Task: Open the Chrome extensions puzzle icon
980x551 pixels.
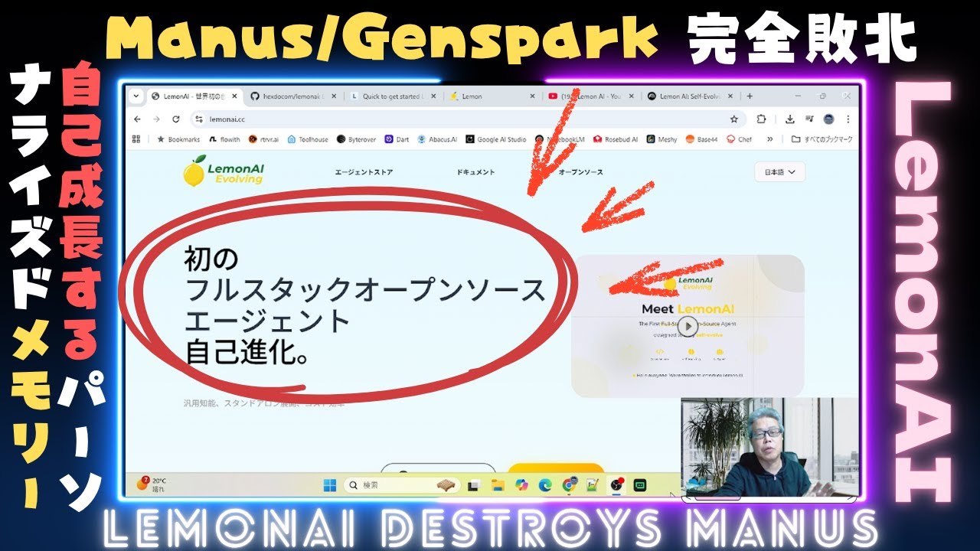Action: pyautogui.click(x=761, y=119)
